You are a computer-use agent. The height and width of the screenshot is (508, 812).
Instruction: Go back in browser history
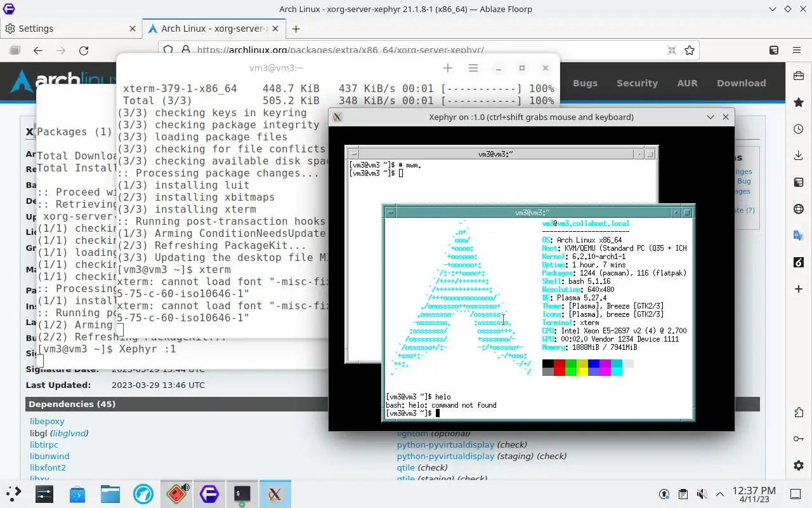(38, 50)
